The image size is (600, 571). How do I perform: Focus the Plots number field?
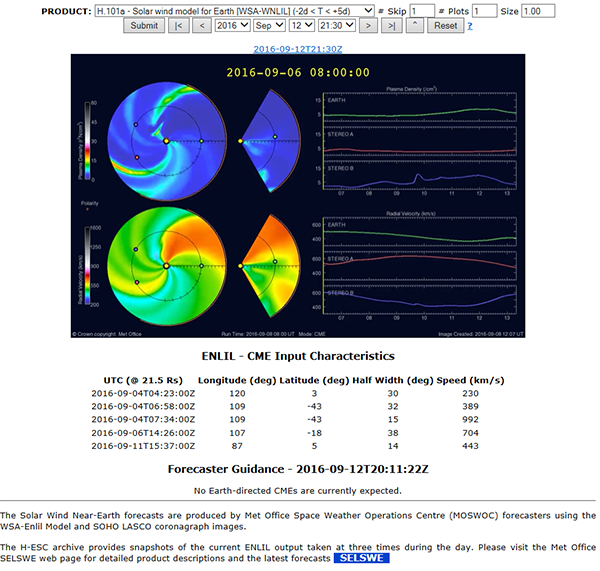484,10
